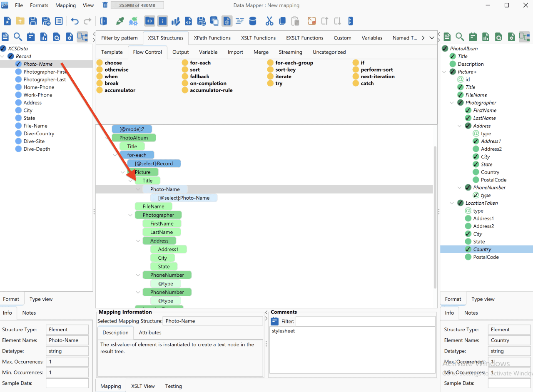Screen dimensions: 533x392
Task: Click the move-up arrow toolbar icon
Action: coord(325,21)
